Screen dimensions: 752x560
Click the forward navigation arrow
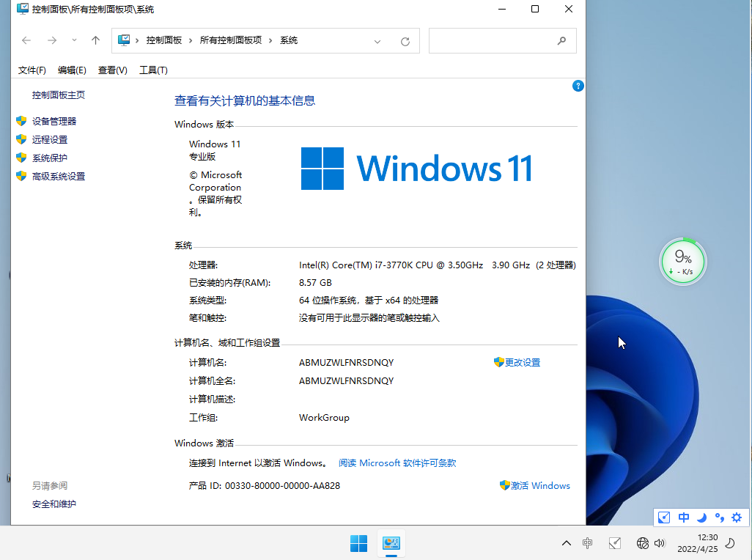click(52, 41)
